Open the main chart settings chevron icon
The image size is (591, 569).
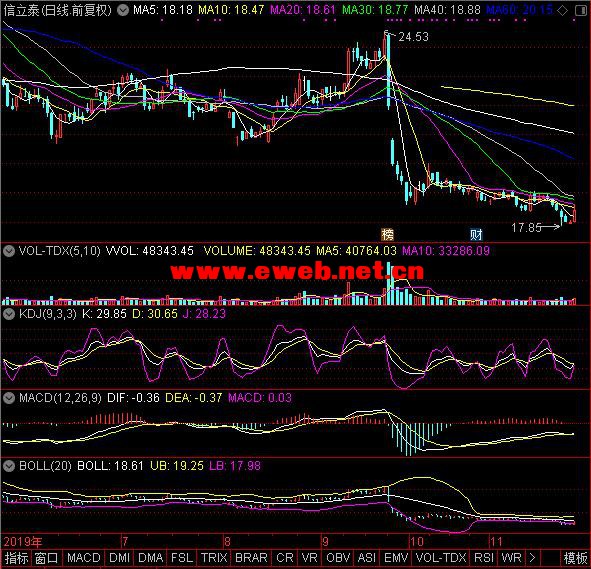point(123,10)
